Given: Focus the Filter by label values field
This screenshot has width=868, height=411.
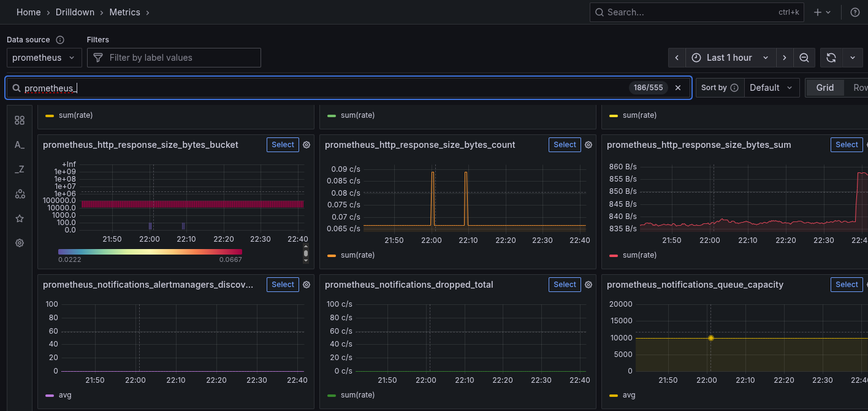Looking at the screenshot, I should click(174, 58).
